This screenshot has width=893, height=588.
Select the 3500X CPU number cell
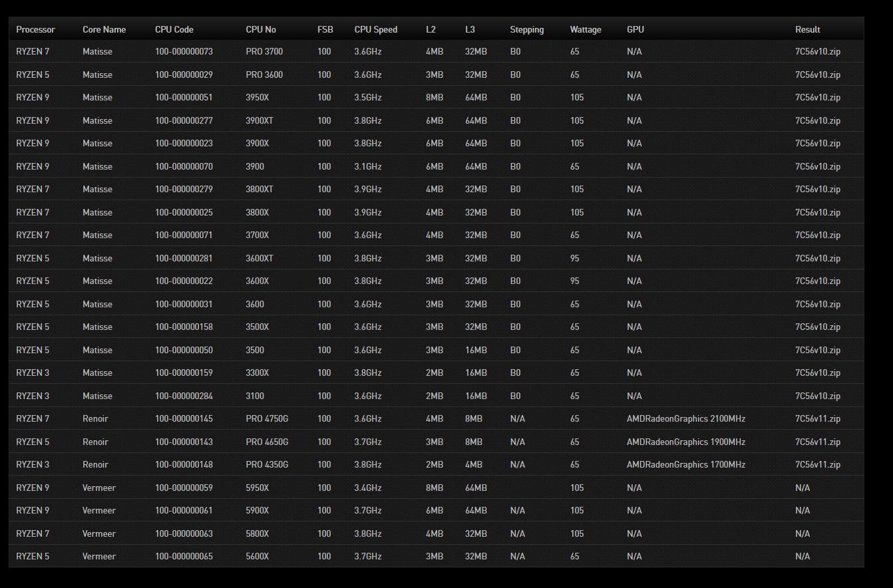pyautogui.click(x=258, y=327)
